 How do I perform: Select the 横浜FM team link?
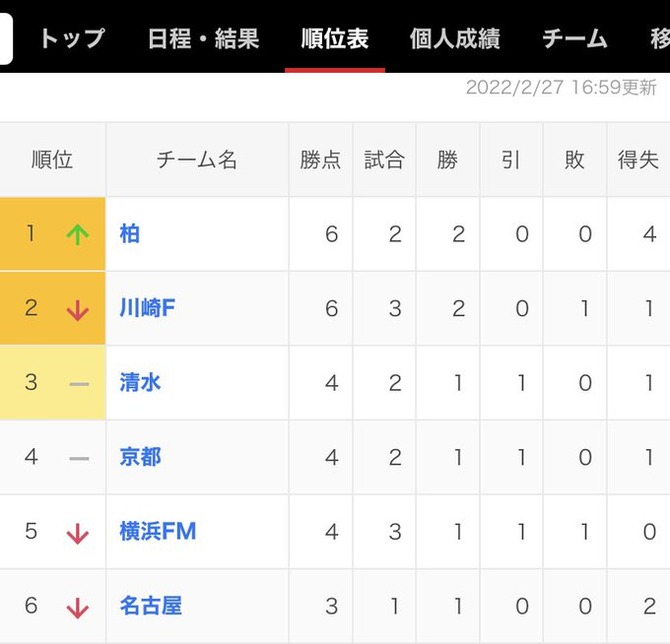pyautogui.click(x=158, y=531)
